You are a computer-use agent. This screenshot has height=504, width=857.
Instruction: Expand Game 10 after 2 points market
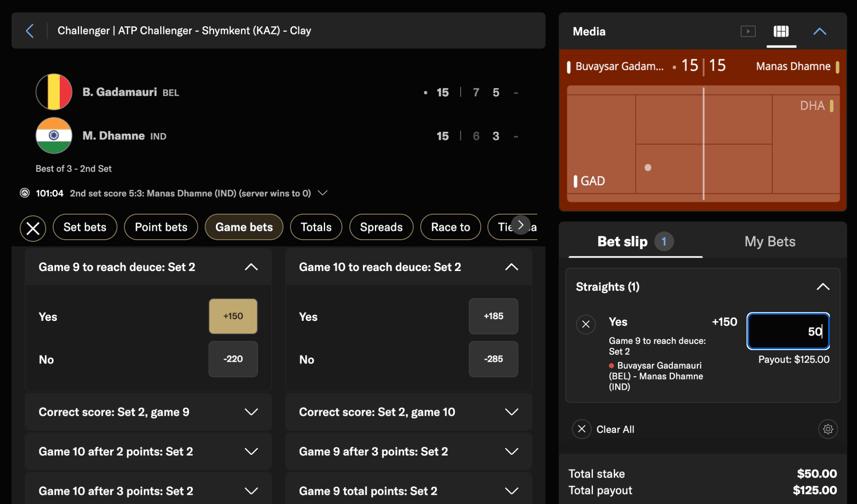coord(148,451)
